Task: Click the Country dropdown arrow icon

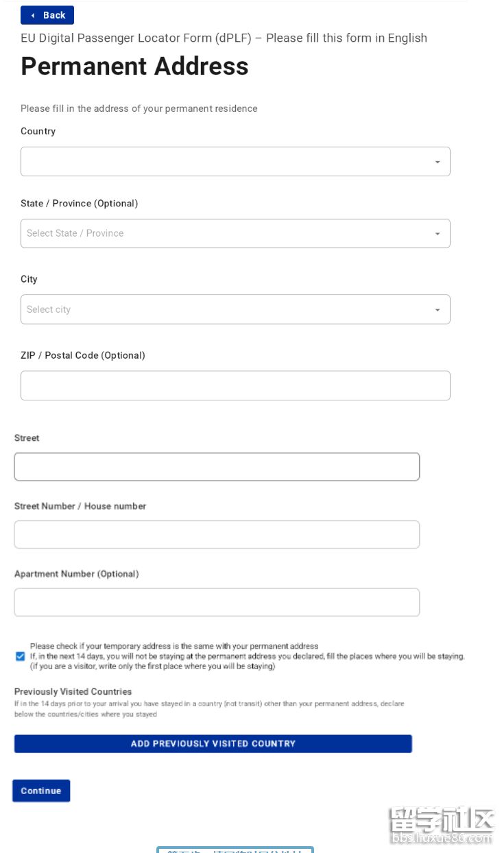Action: tap(437, 163)
